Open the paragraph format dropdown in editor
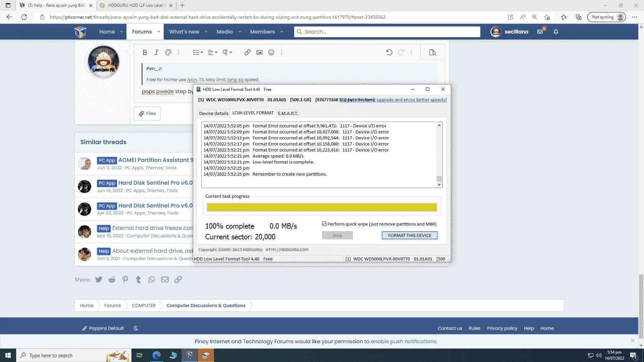 227,52
